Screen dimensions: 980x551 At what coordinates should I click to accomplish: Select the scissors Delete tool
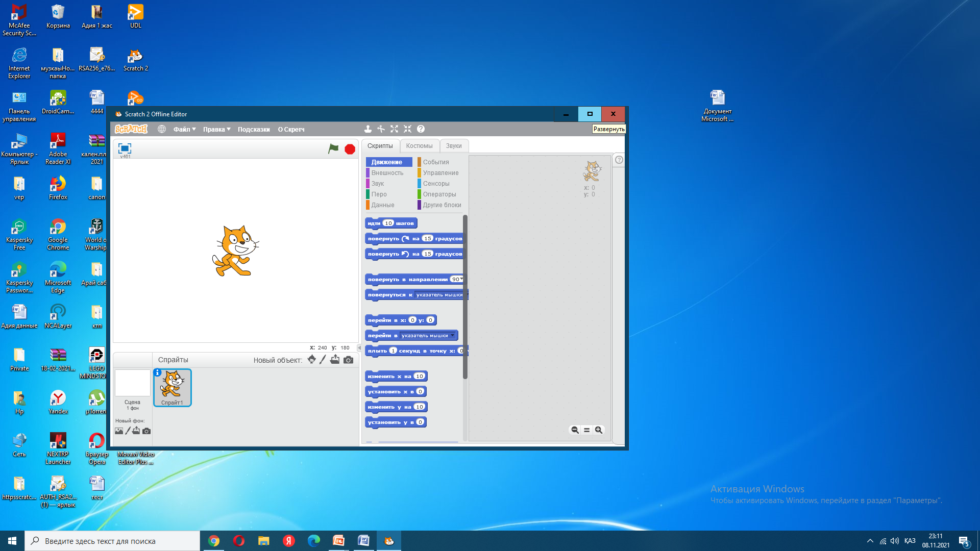(381, 129)
